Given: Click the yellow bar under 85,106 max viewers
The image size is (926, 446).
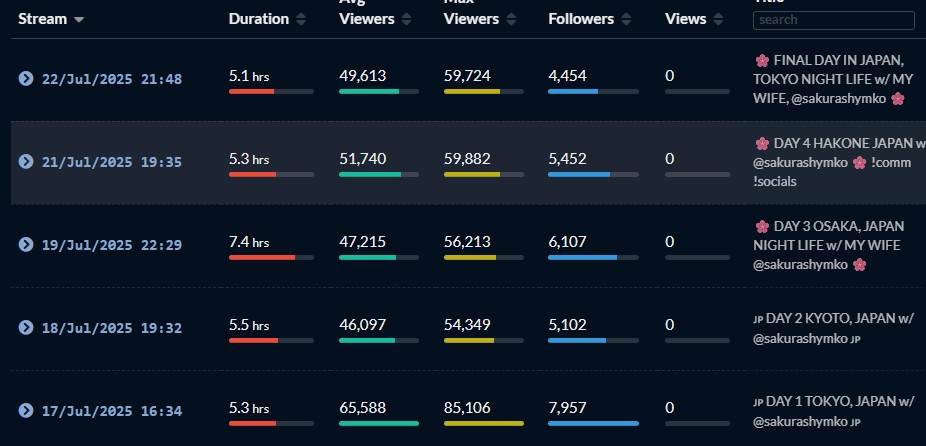Looking at the screenshot, I should [484, 424].
